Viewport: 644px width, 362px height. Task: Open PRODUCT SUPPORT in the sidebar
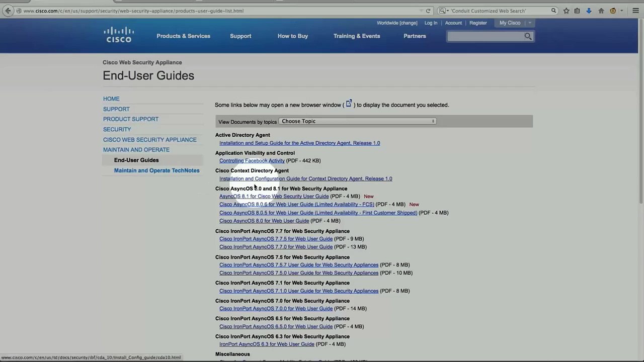tap(131, 119)
